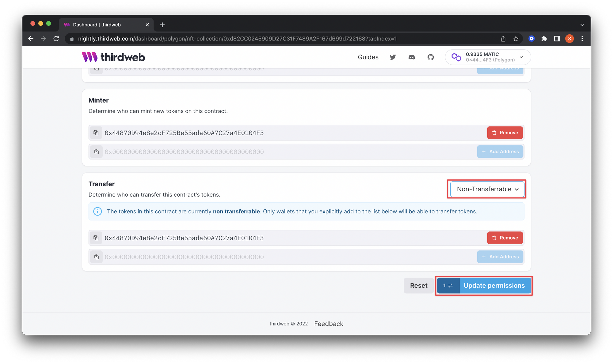Viewport: 613px width, 364px height.
Task: Click thirdweb © 2022 footer text
Action: point(289,324)
